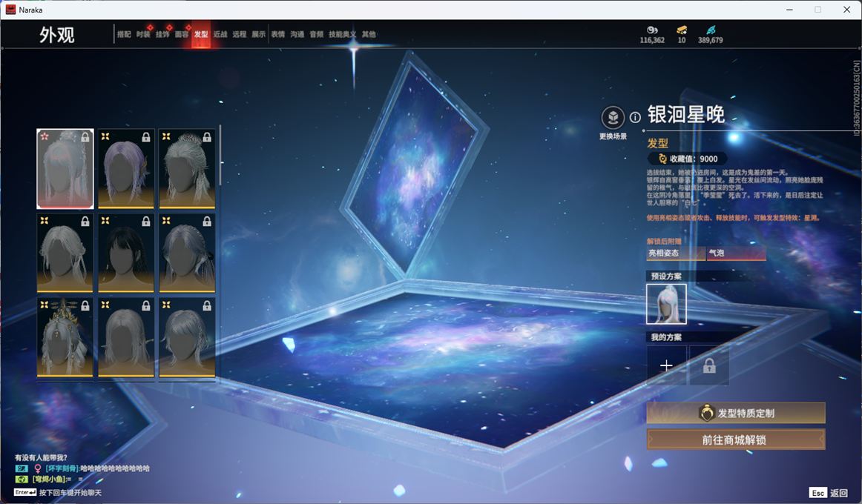Select the 预设方案 preset thumbnail
862x504 pixels.
point(666,304)
